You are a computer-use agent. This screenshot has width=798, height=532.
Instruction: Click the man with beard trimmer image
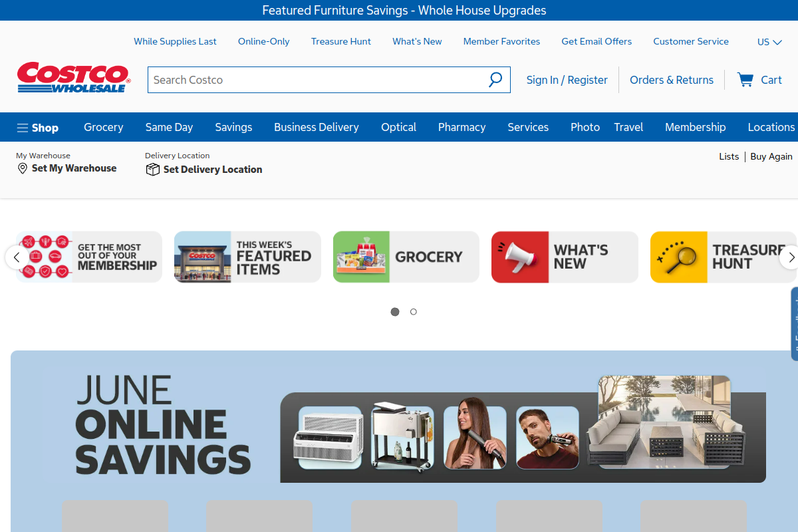click(547, 438)
